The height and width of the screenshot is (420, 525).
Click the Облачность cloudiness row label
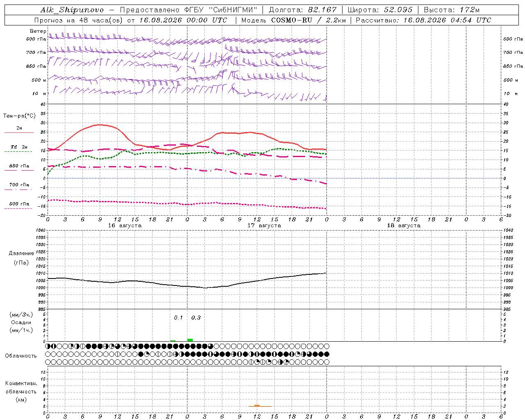[21, 356]
